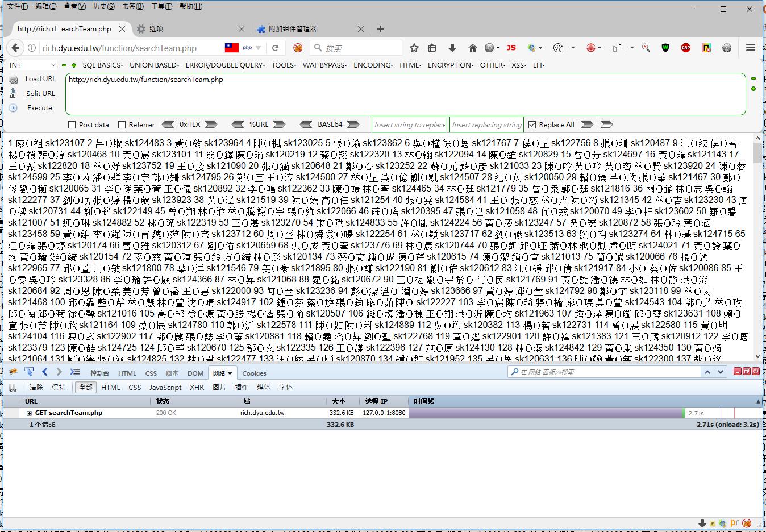766x532 pixels.
Task: Go back with the browser back arrow
Action: (16, 48)
